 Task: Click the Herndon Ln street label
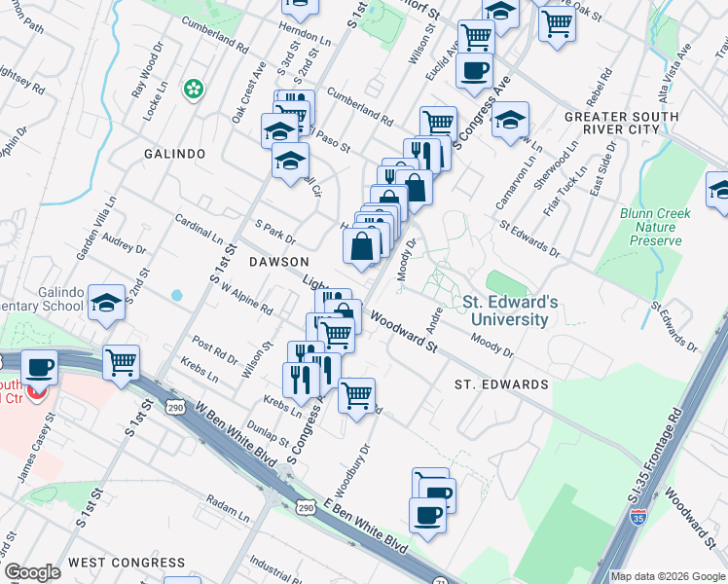(x=305, y=34)
